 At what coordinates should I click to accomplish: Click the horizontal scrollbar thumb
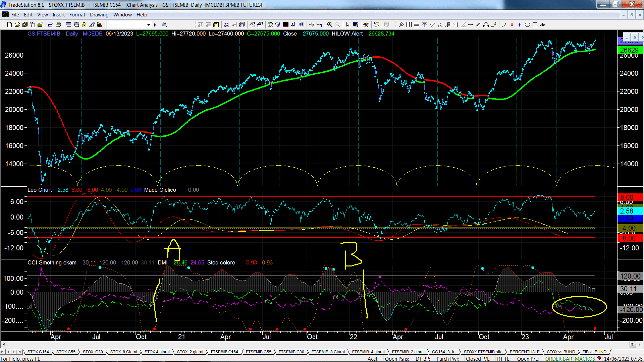click(633, 345)
